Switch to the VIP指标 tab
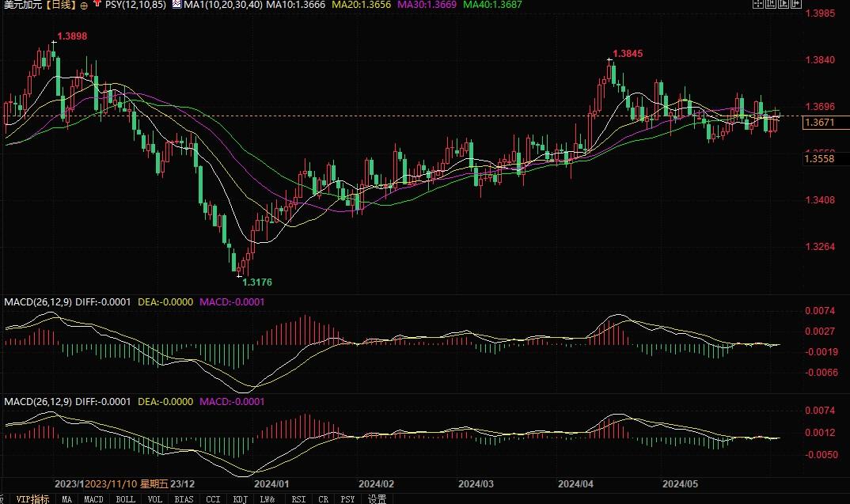This screenshot has width=850, height=504. click(x=32, y=498)
